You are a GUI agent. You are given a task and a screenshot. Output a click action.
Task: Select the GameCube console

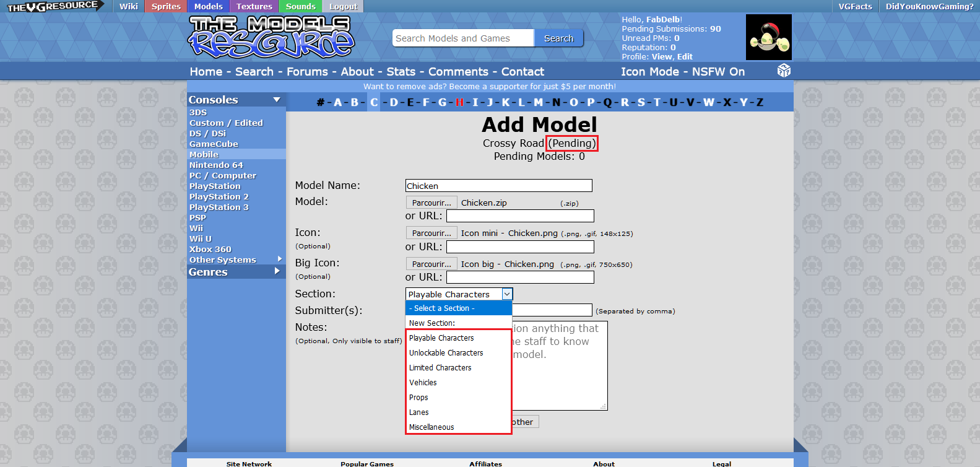coord(214,144)
